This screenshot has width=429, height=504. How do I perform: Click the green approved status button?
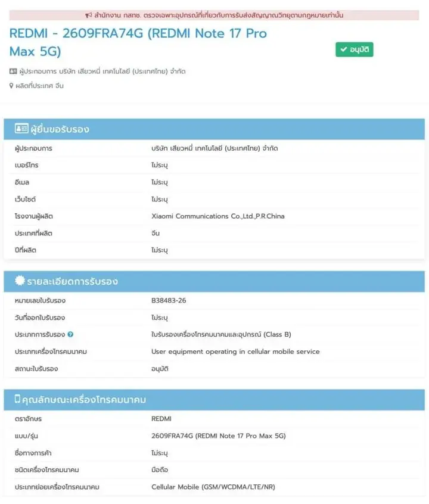pos(355,49)
